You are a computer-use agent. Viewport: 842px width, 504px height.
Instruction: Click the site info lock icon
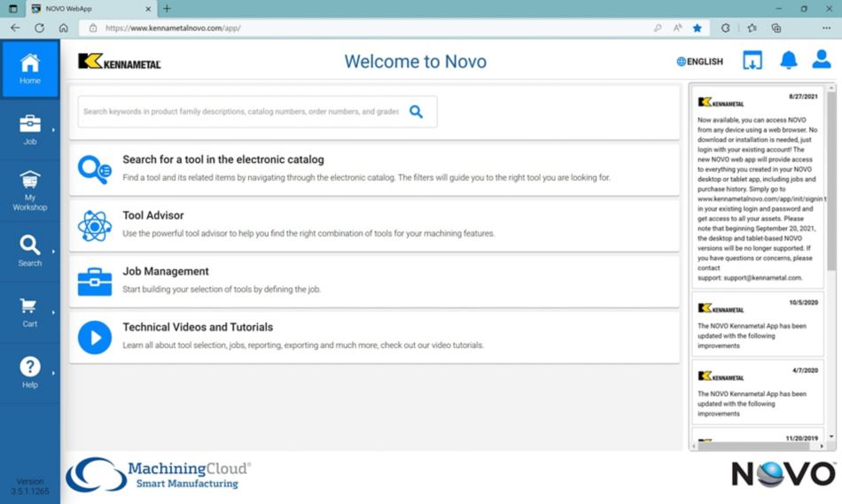[x=93, y=28]
